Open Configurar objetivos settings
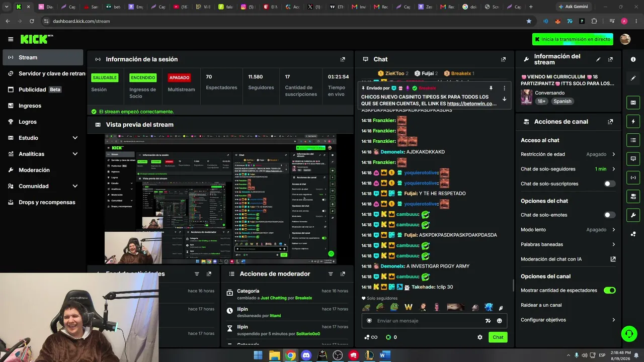The height and width of the screenshot is (362, 644). pyautogui.click(x=568, y=320)
